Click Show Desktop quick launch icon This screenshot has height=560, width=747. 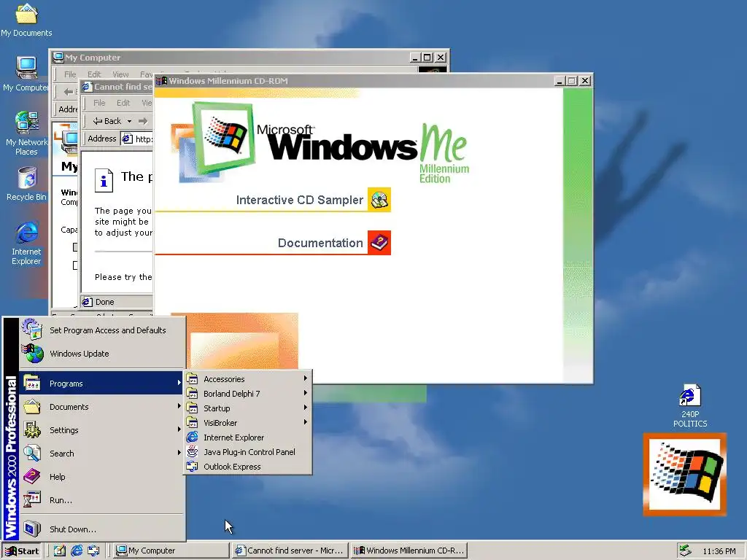point(60,551)
